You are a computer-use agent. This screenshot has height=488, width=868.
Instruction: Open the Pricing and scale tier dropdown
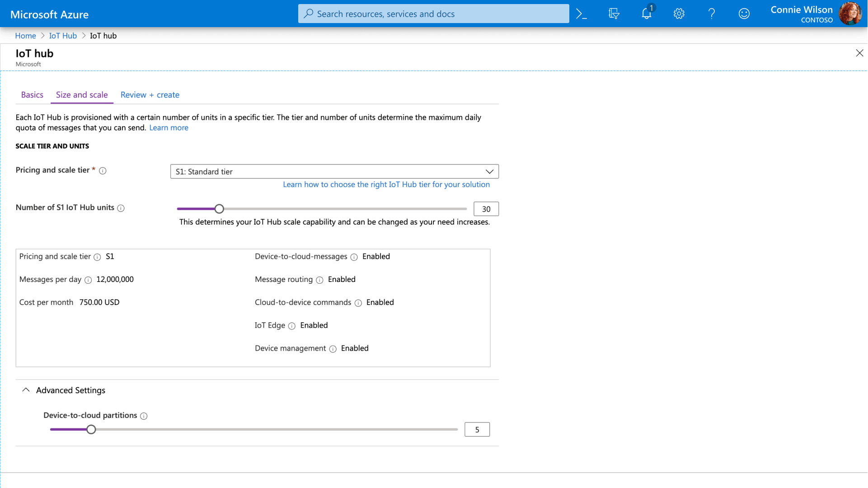click(334, 172)
